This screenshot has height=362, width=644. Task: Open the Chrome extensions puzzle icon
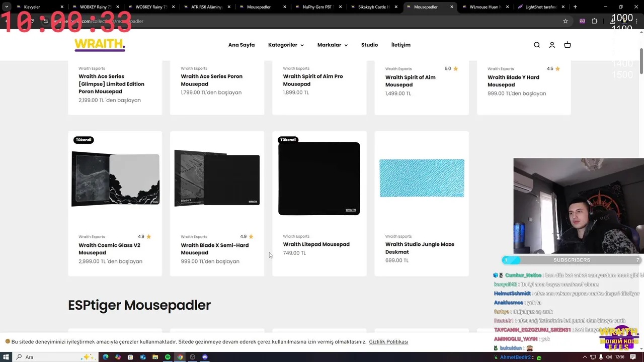[x=594, y=21]
